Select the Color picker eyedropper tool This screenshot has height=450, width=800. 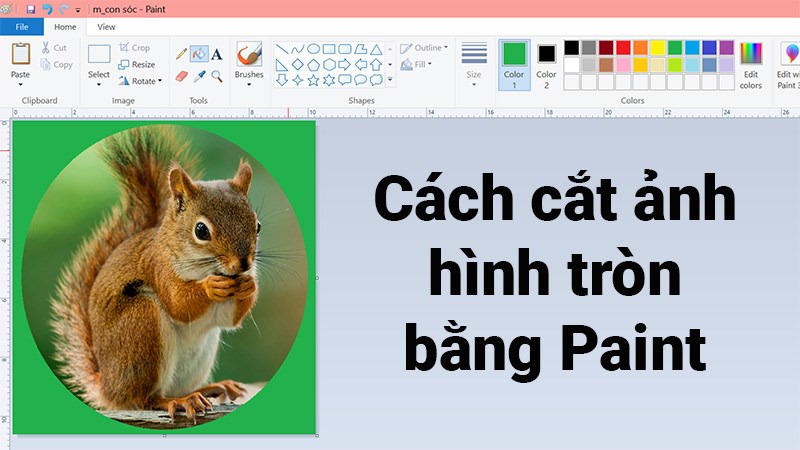tap(199, 77)
